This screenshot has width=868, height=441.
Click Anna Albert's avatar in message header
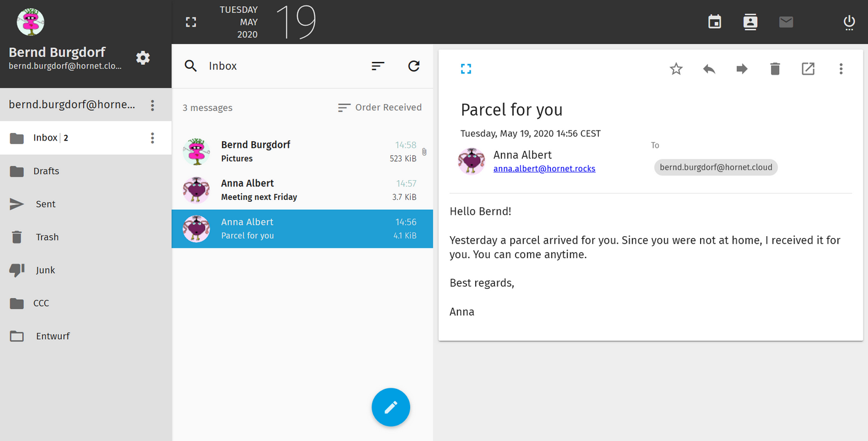pyautogui.click(x=471, y=161)
